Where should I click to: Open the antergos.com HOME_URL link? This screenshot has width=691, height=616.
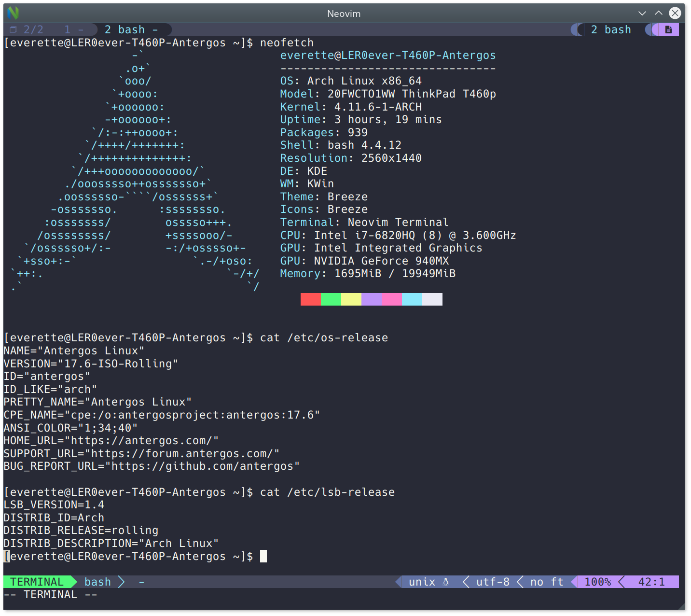[x=142, y=440]
